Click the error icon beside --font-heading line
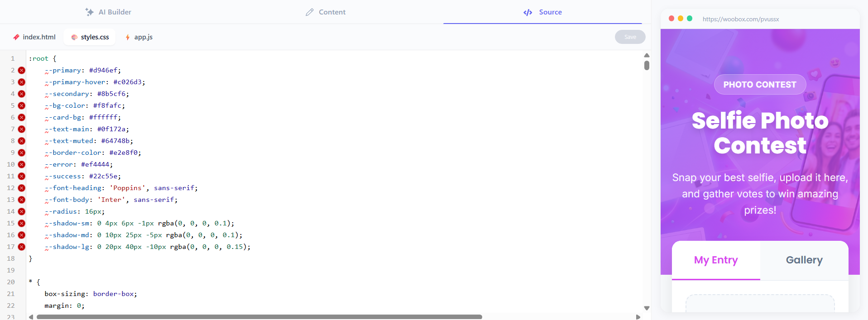868x320 pixels. tap(21, 188)
